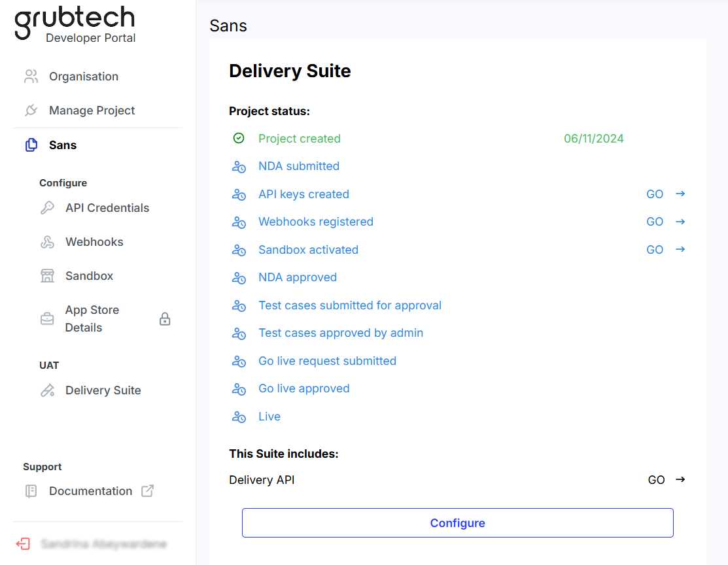
Task: Open the Sandbox section
Action: click(x=89, y=276)
